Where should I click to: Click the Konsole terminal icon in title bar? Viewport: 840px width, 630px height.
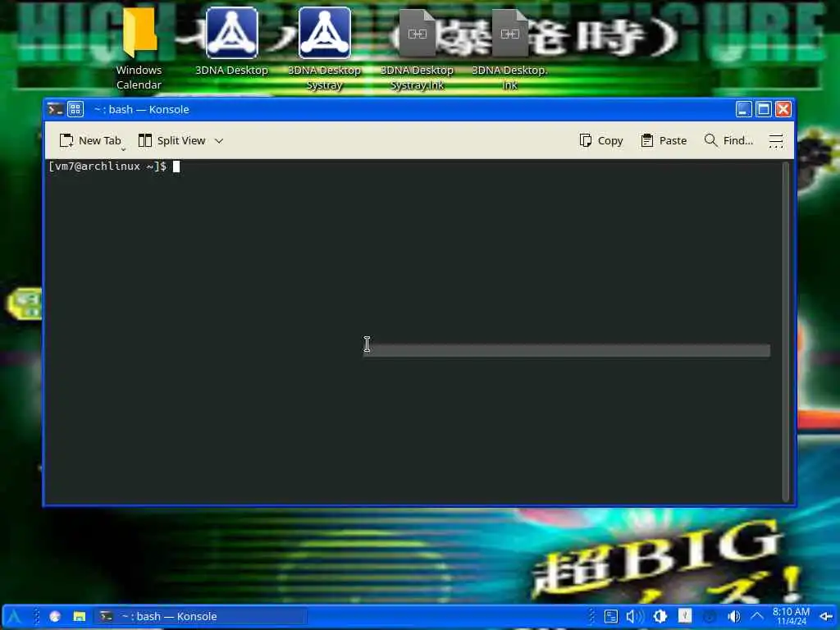(x=56, y=109)
